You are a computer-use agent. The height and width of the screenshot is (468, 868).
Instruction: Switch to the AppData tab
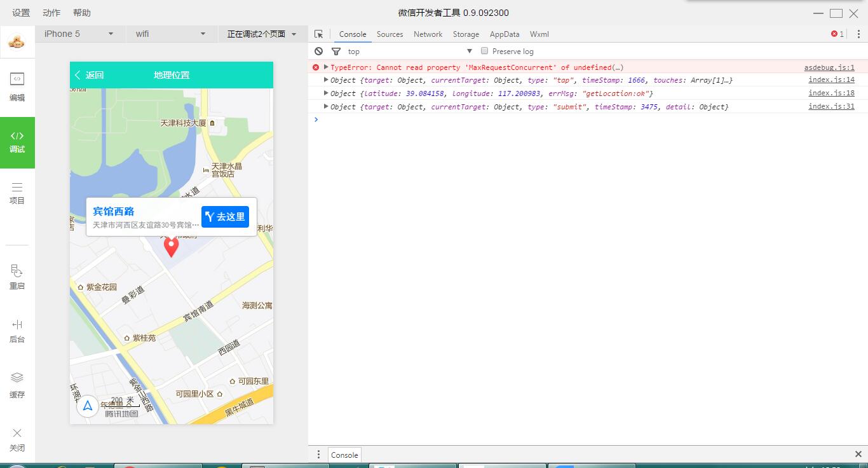click(x=505, y=34)
